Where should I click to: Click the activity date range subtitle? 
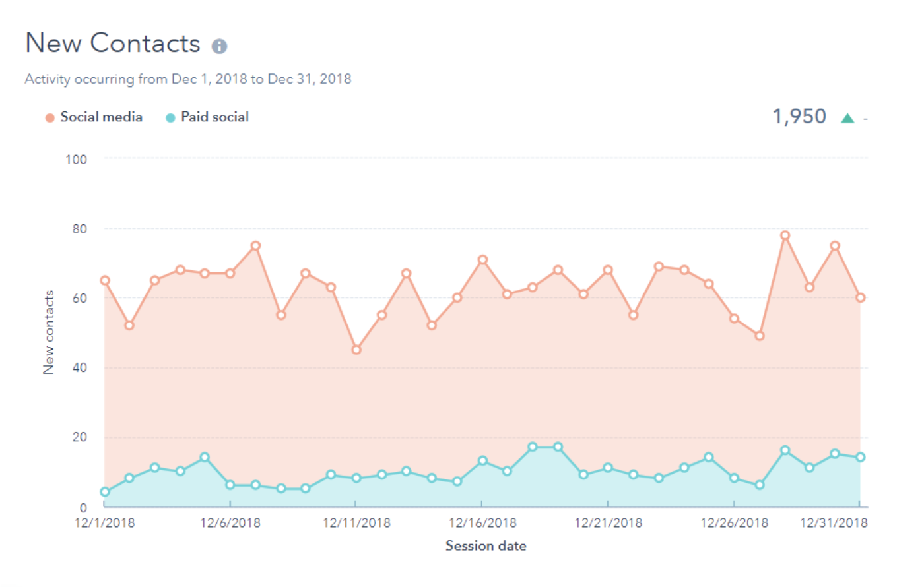tap(188, 79)
